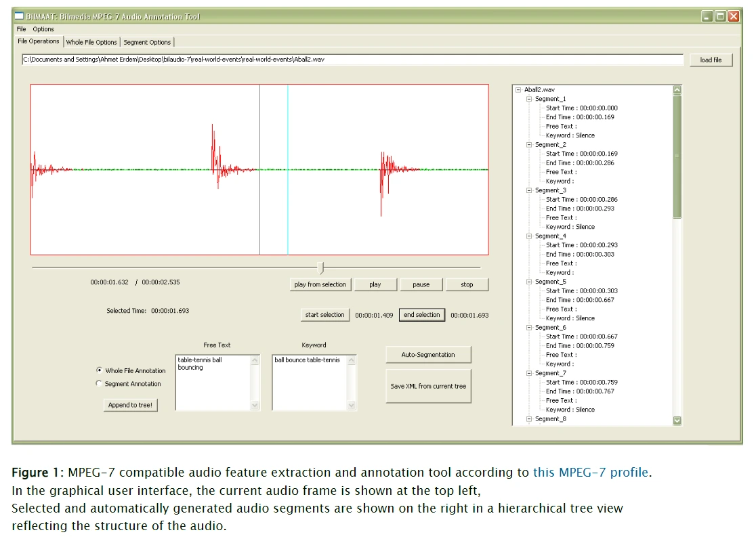The height and width of the screenshot is (541, 756).
Task: Save XML from current tree
Action: pyautogui.click(x=428, y=386)
